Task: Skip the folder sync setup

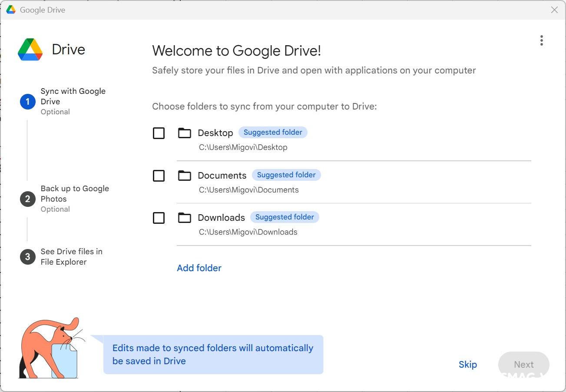Action: [467, 364]
